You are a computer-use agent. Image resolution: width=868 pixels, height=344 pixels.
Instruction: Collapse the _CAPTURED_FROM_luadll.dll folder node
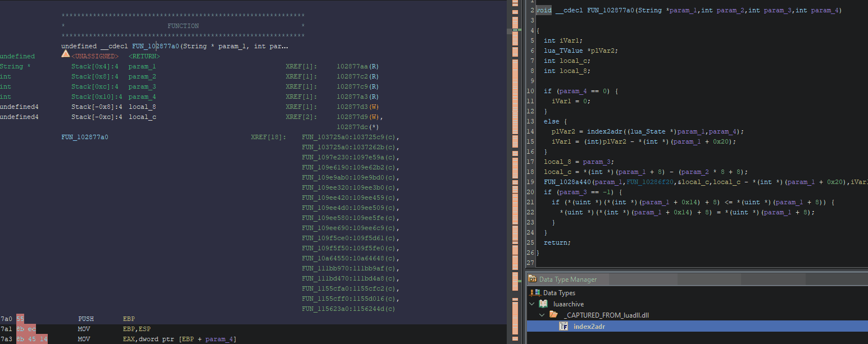tap(543, 315)
